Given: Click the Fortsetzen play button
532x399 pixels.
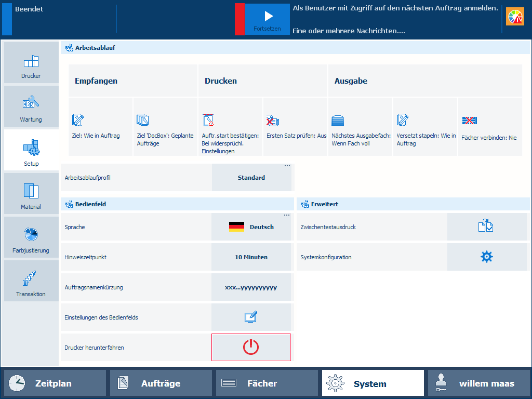Looking at the screenshot, I should coord(268,19).
